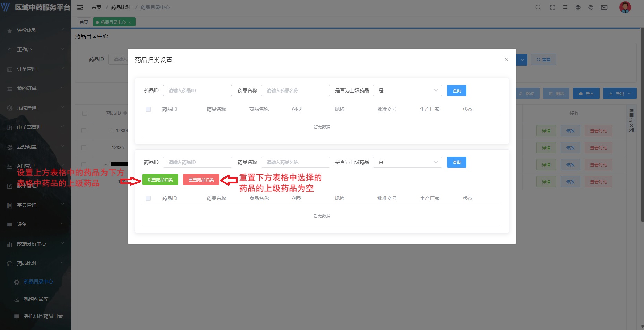
Task: Click the user avatar in top right
Action: click(625, 7)
